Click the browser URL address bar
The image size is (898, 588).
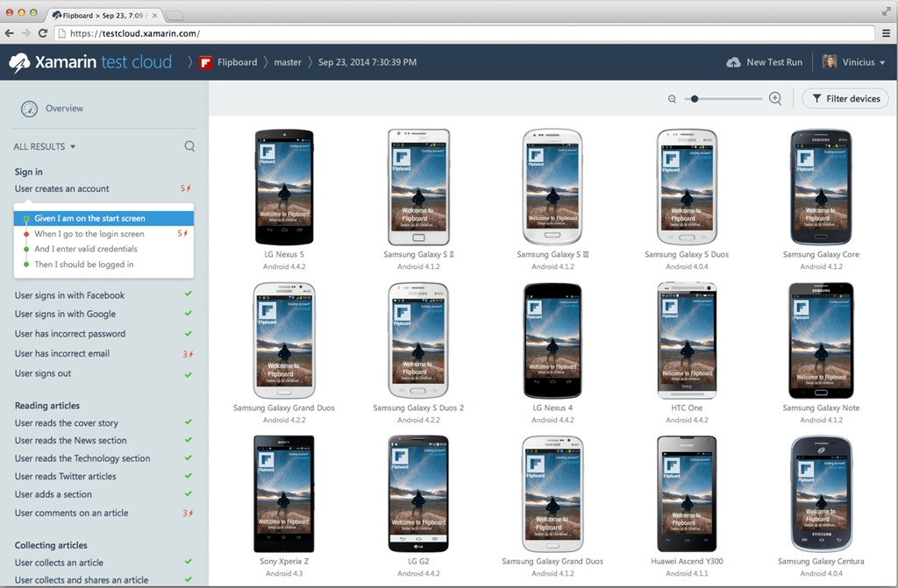(464, 33)
